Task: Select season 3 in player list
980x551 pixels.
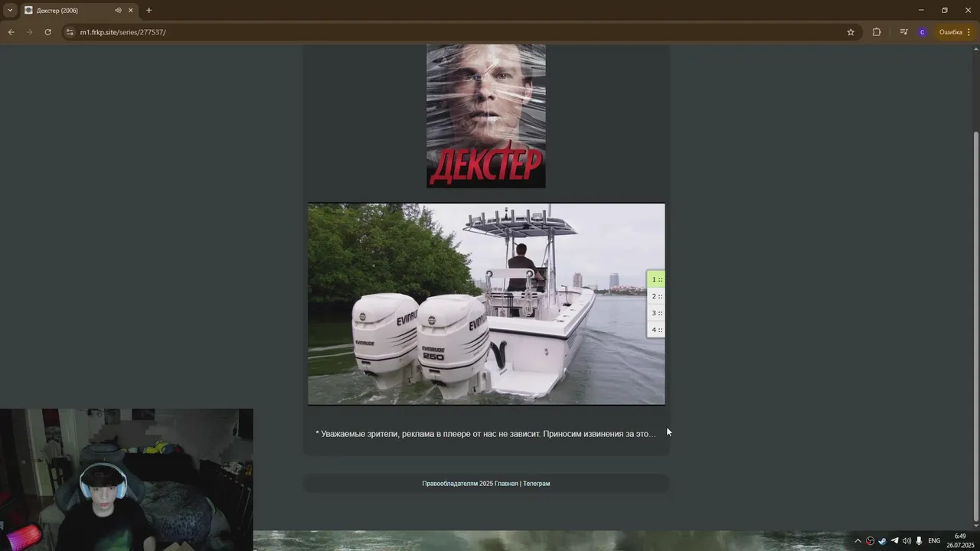Action: point(656,313)
